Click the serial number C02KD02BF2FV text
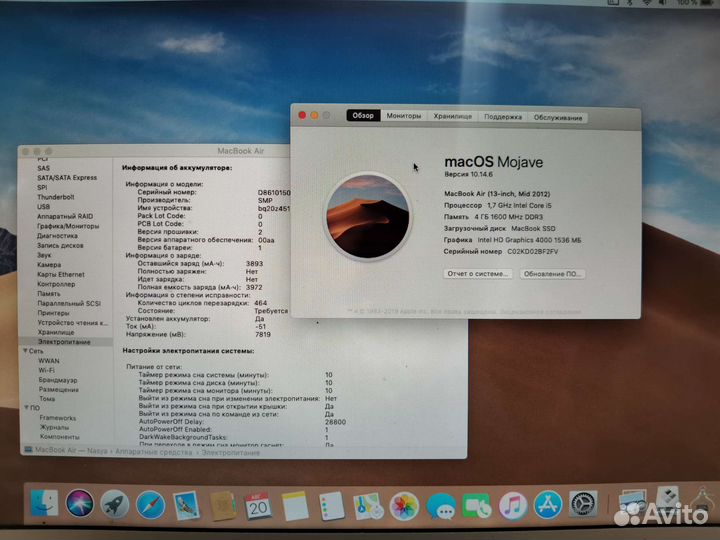 pos(533,251)
